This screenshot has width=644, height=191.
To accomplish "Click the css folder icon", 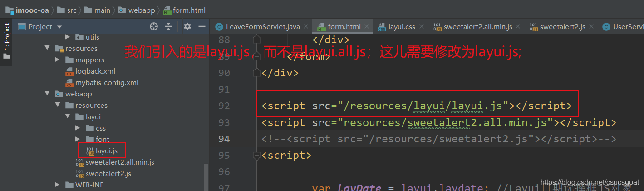I will click(89, 128).
